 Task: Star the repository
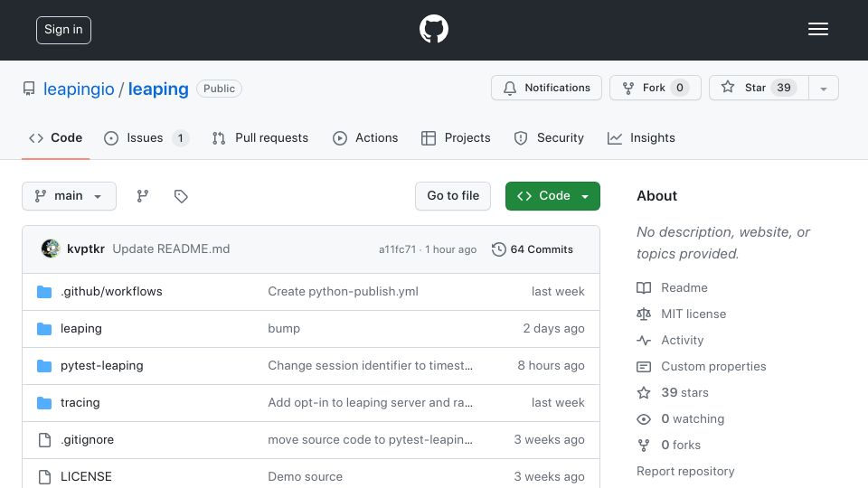tap(759, 88)
